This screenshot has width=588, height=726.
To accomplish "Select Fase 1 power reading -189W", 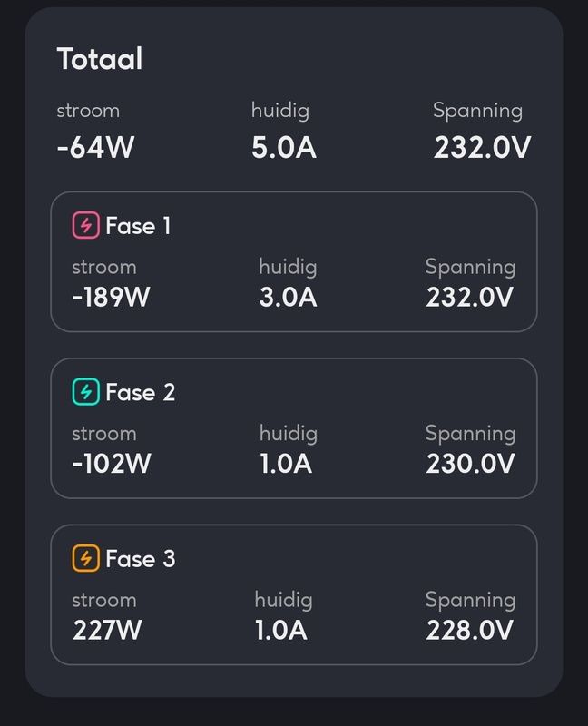I will 111,297.
